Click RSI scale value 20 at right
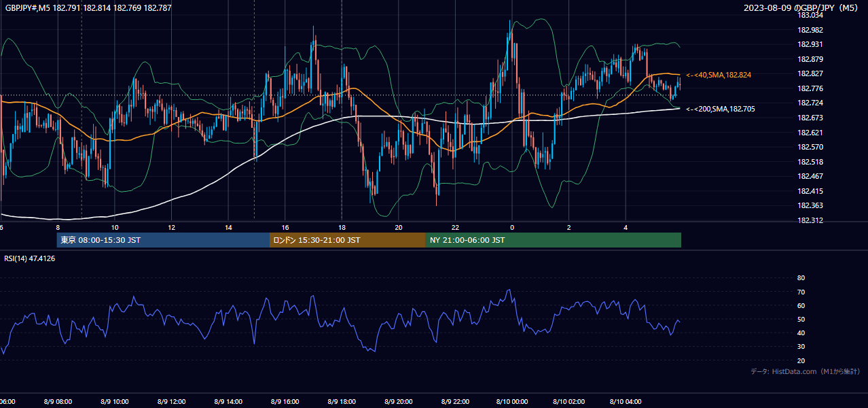 click(x=801, y=360)
